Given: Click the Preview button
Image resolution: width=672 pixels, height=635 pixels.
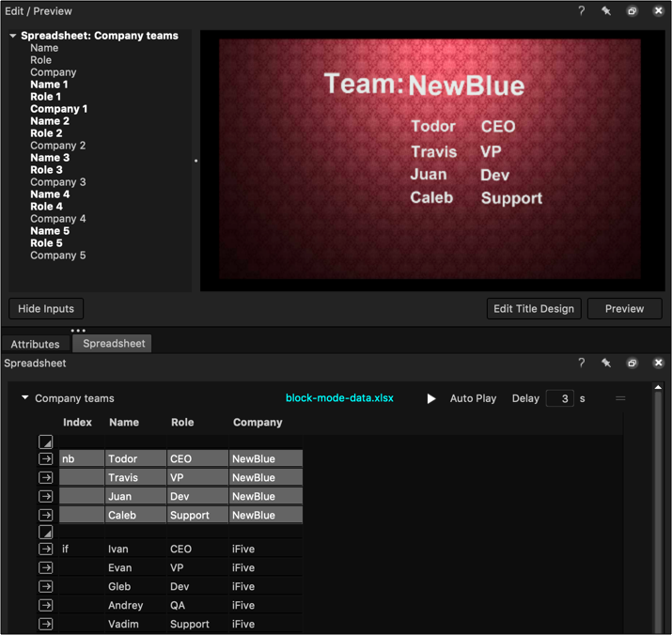Looking at the screenshot, I should pos(624,308).
